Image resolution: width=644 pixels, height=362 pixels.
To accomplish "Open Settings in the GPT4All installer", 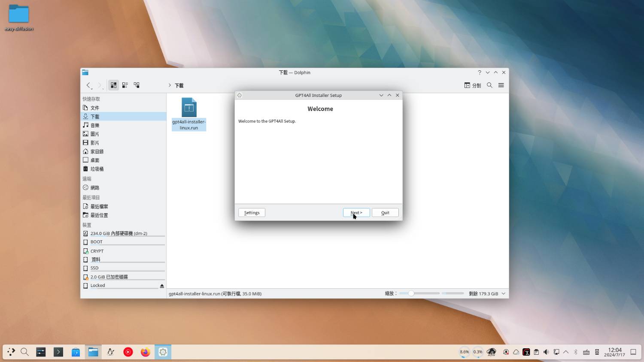I will point(252,213).
